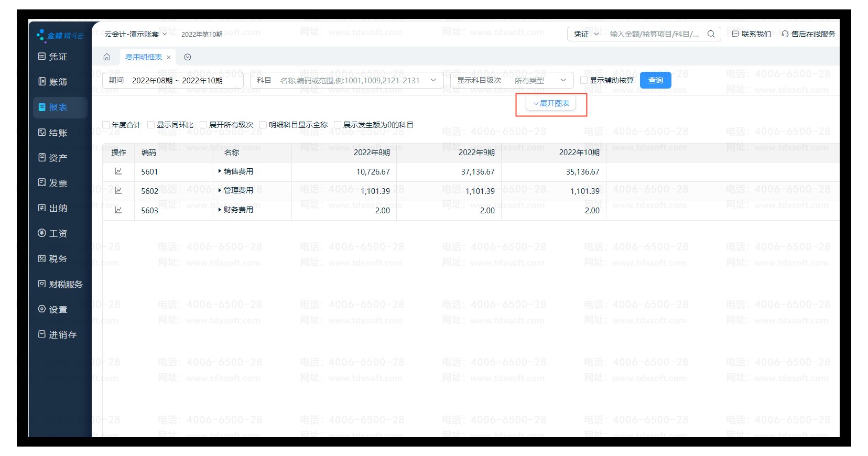The image size is (868, 456).
Task: Expand 销售费用 row tree
Action: click(x=220, y=171)
